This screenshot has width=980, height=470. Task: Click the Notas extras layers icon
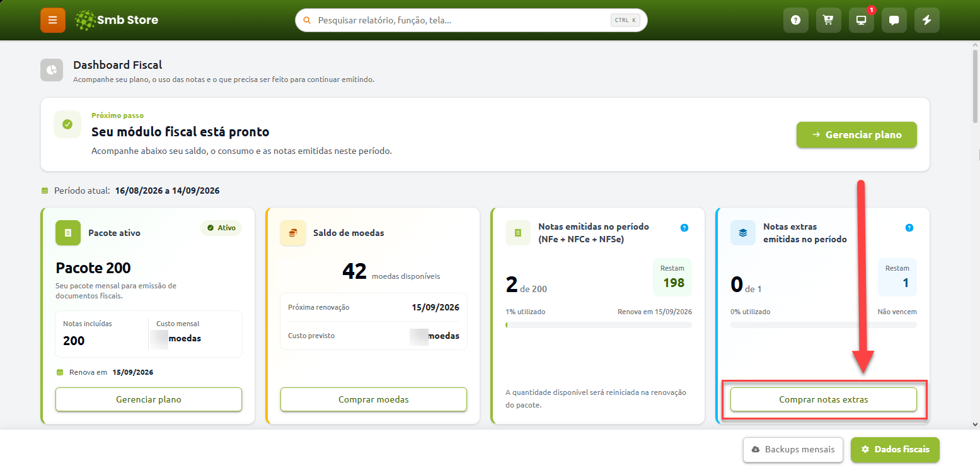(x=743, y=233)
